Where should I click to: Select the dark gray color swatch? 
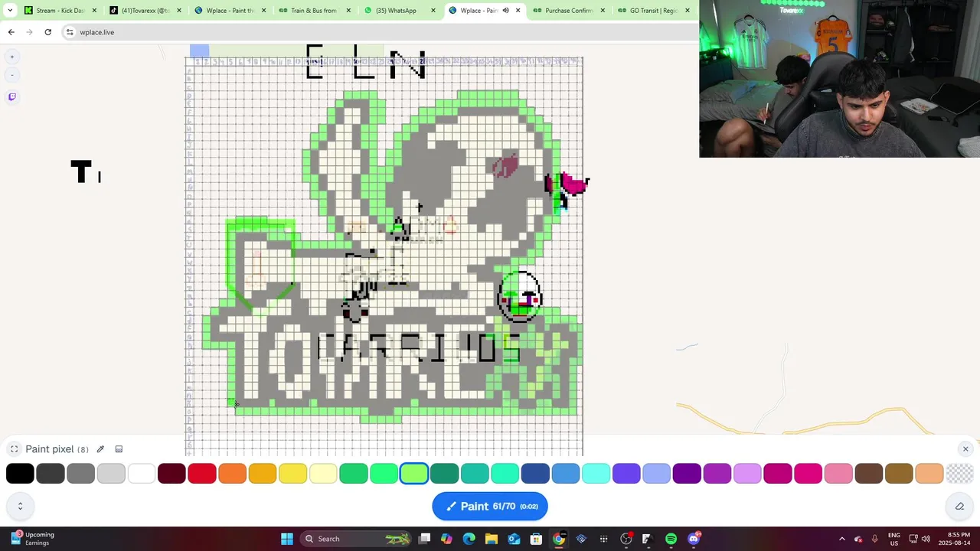point(51,474)
